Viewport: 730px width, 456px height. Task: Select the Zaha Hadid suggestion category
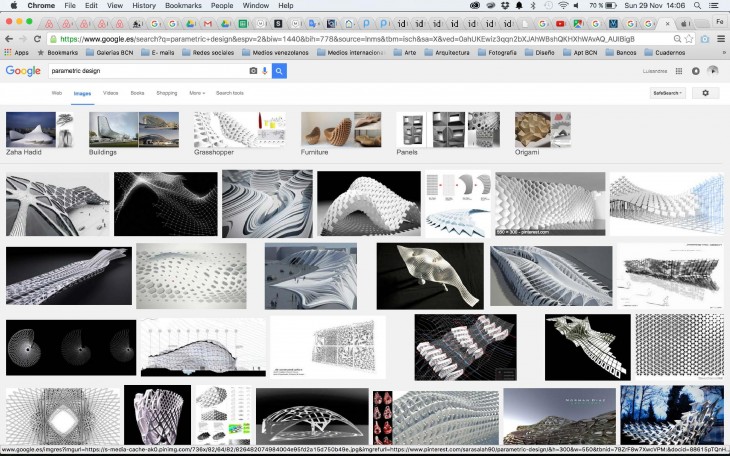point(40,132)
